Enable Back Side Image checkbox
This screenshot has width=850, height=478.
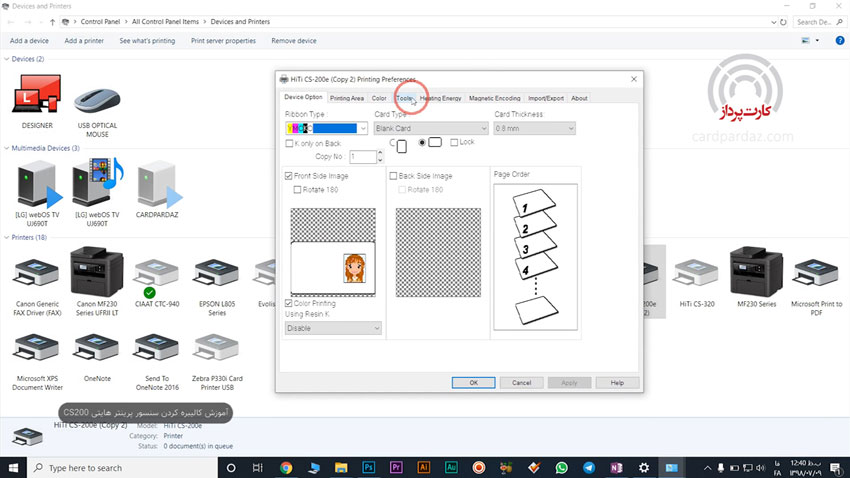[394, 176]
